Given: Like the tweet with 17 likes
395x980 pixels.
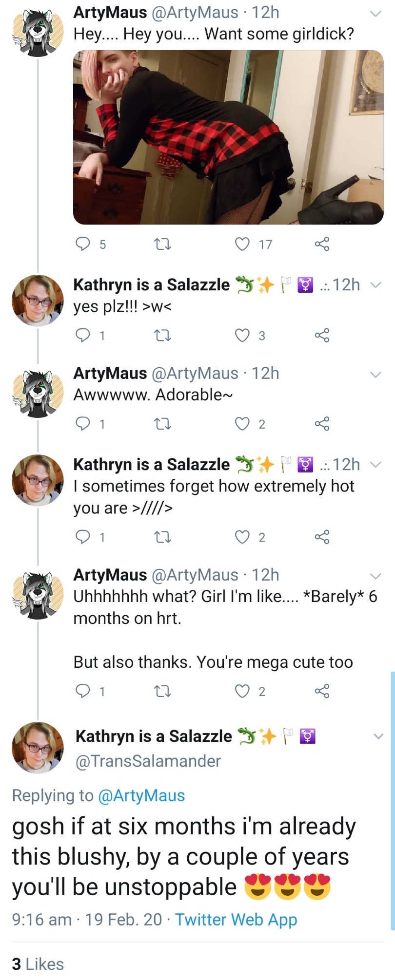Looking at the screenshot, I should tap(242, 244).
